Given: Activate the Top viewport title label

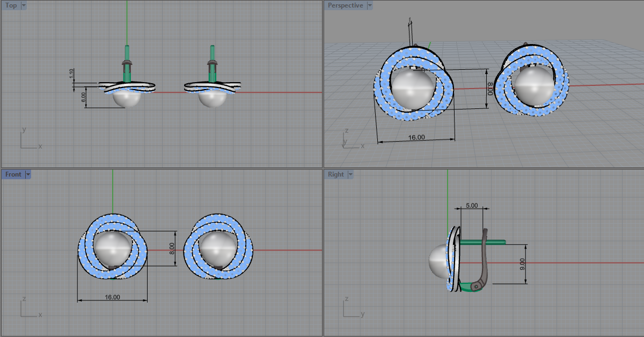Looking at the screenshot, I should [11, 5].
